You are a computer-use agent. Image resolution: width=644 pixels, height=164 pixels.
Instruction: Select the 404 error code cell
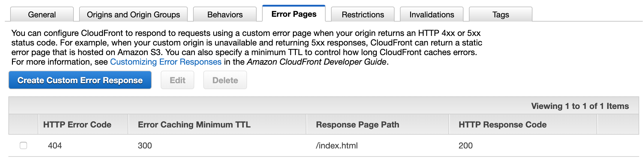(55, 146)
